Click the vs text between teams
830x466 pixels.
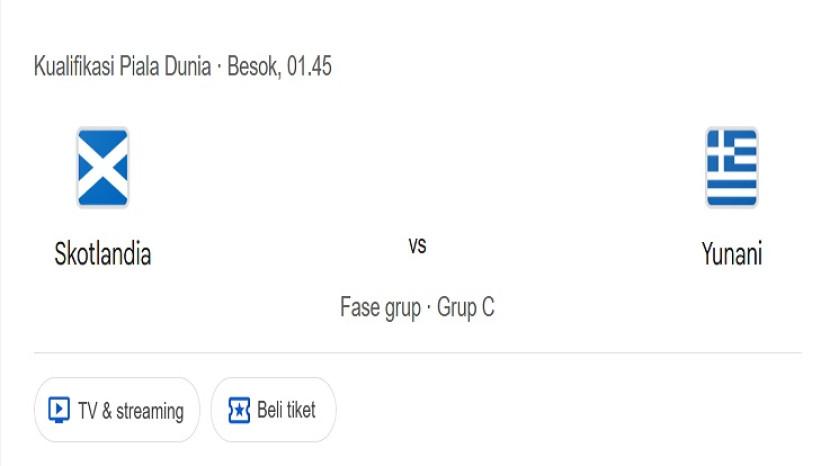click(x=417, y=245)
